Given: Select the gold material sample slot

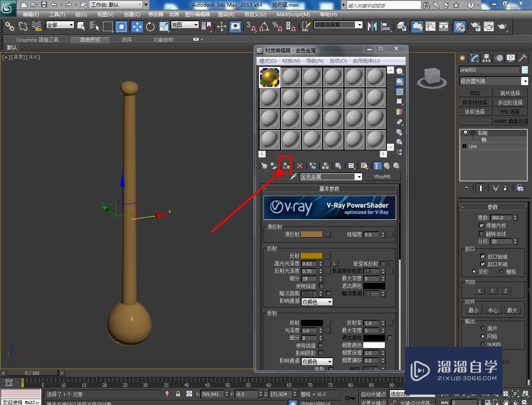Looking at the screenshot, I should (270, 77).
